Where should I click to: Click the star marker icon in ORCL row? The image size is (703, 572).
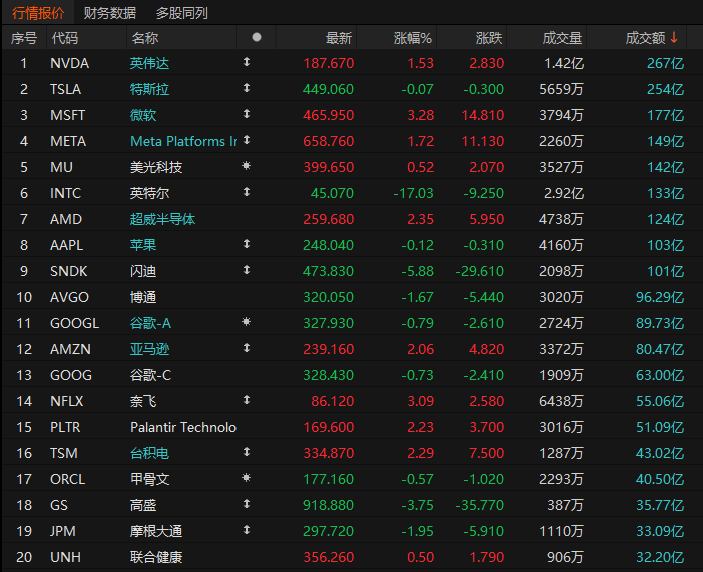[x=247, y=478]
